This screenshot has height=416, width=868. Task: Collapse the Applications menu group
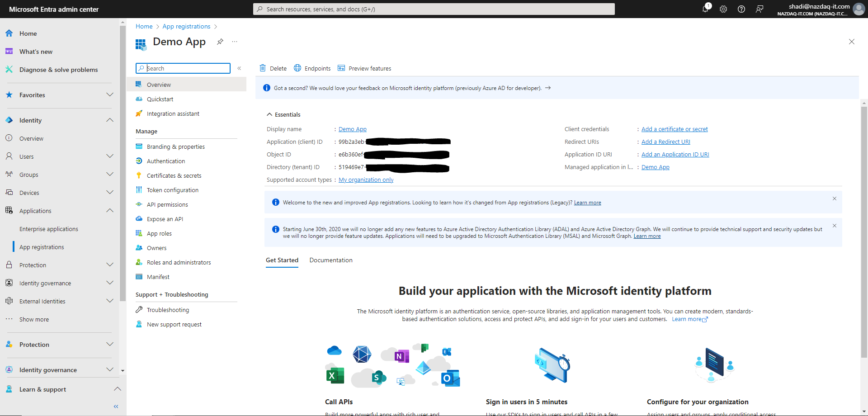(x=109, y=211)
